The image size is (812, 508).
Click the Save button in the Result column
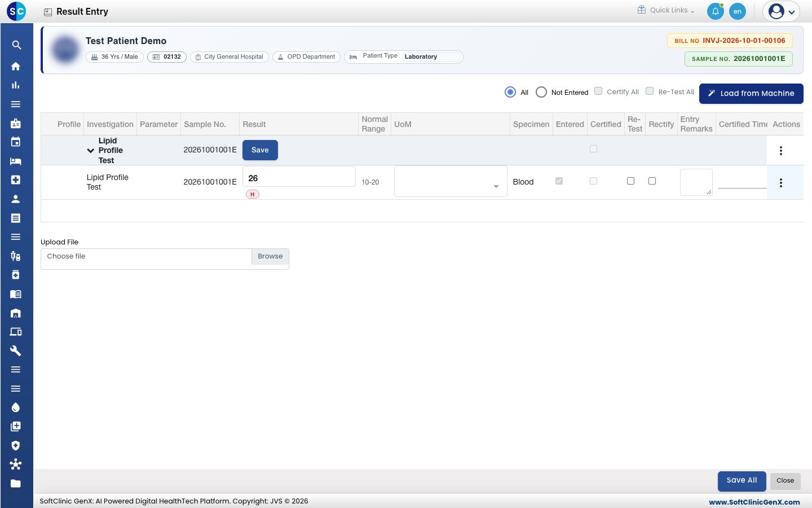tap(260, 150)
